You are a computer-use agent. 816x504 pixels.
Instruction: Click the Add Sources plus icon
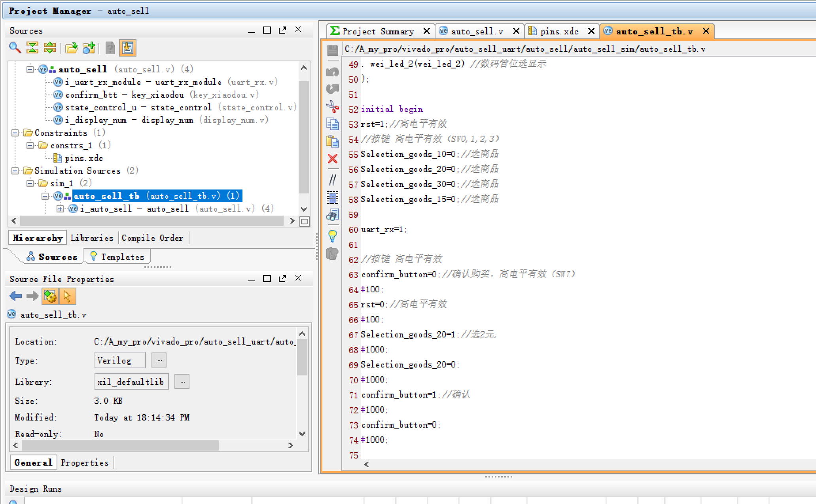(x=89, y=48)
